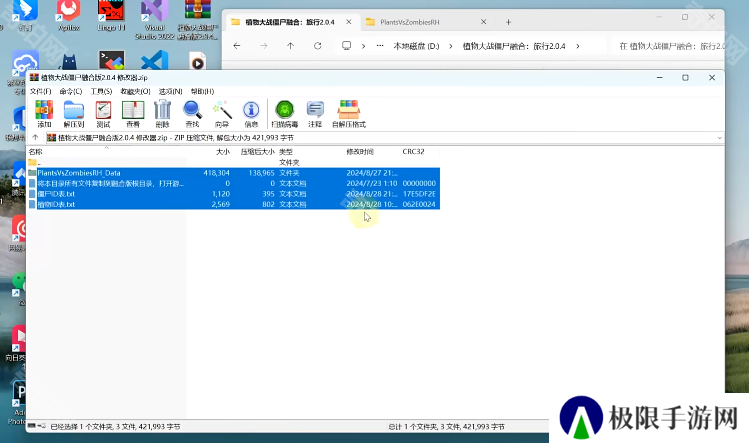
Task: Click the forward arrow in File Explorer
Action: pos(264,46)
